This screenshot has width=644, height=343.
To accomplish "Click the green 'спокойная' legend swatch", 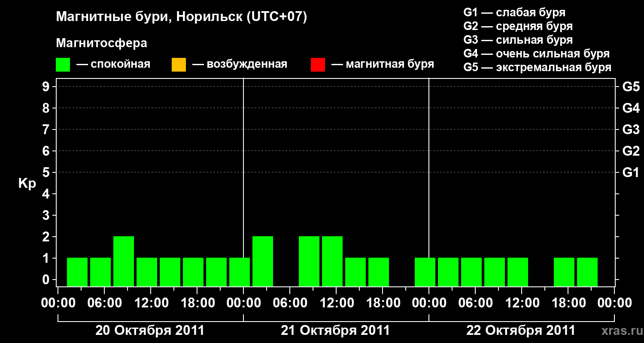I will tap(63, 65).
